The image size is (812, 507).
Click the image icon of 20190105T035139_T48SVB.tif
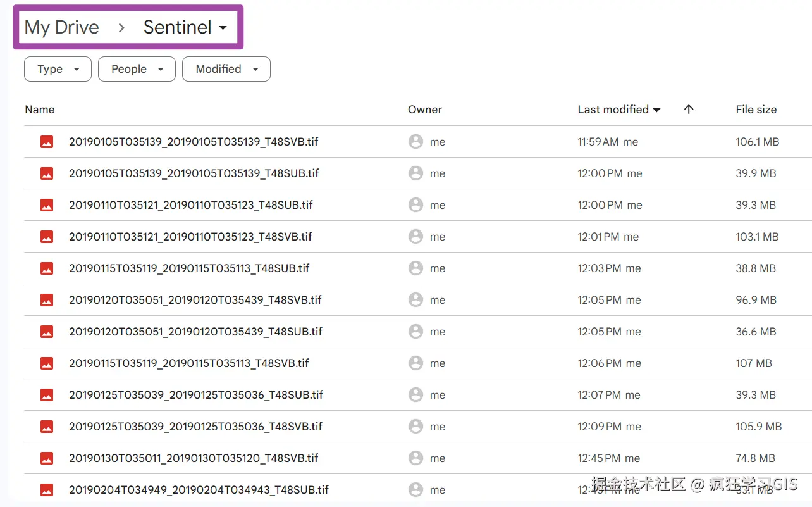click(47, 142)
